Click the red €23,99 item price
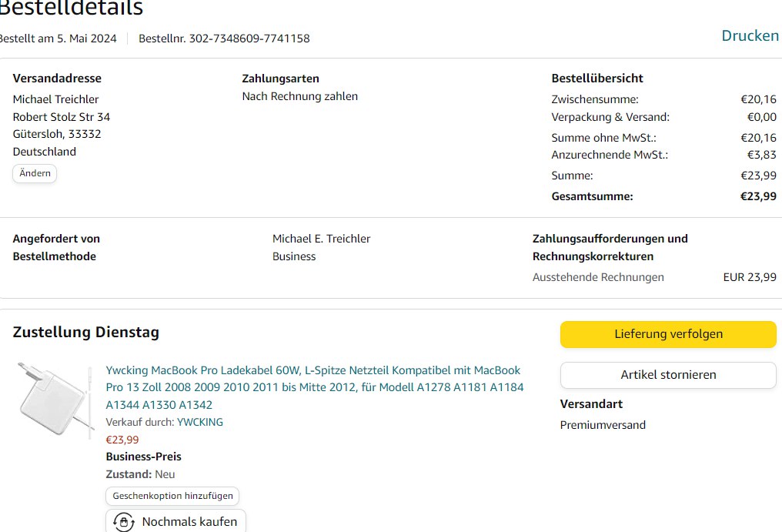 122,440
